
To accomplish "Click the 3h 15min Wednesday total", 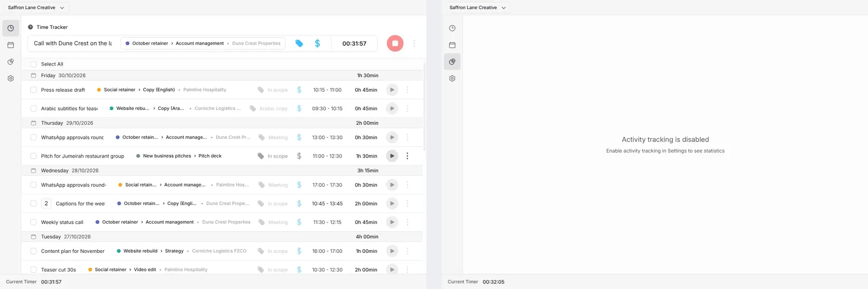I will pyautogui.click(x=368, y=171).
